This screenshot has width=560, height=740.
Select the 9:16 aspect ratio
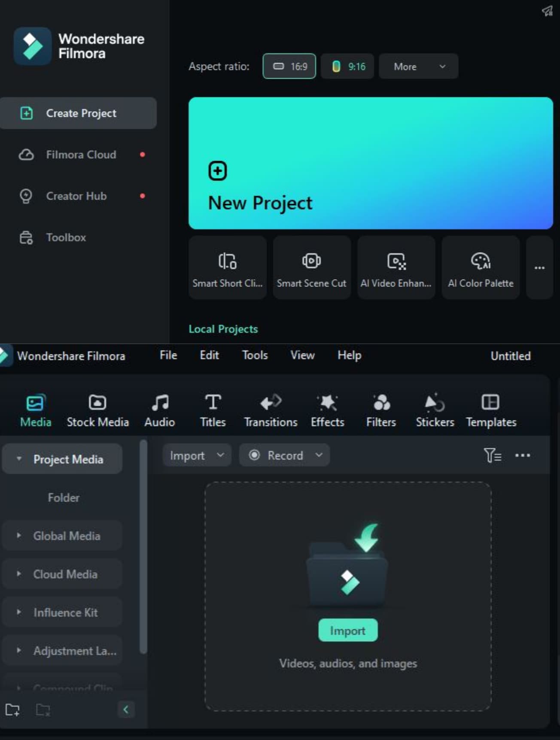click(x=347, y=66)
